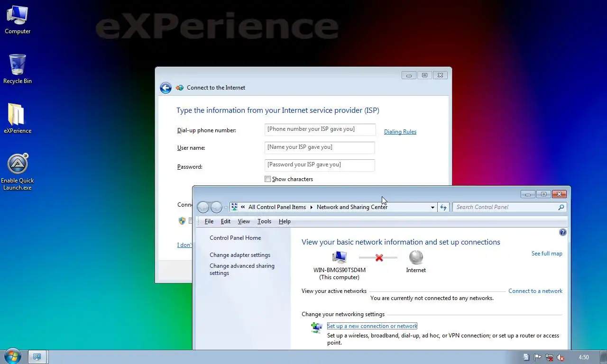
Task: Click the Control Panel taskbar button
Action: (37, 357)
